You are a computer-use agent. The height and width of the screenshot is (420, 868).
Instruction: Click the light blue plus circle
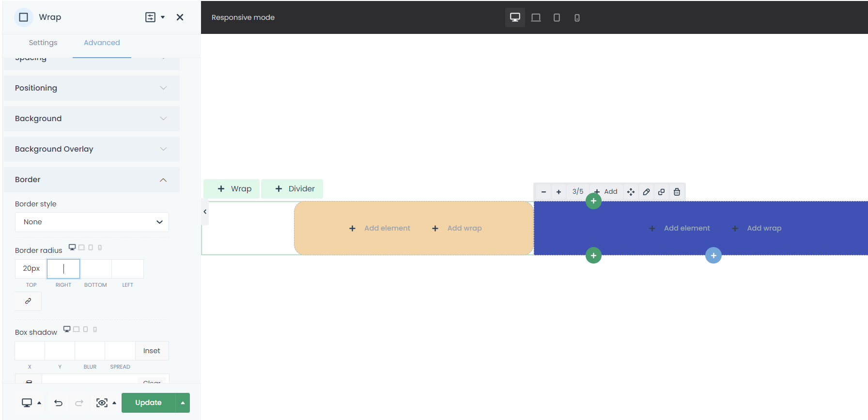[713, 255]
